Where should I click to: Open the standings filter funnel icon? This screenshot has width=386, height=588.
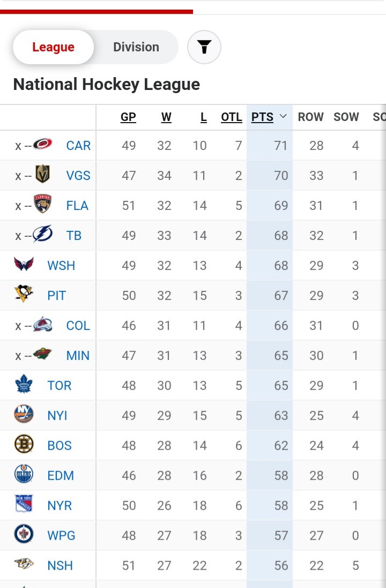(204, 47)
